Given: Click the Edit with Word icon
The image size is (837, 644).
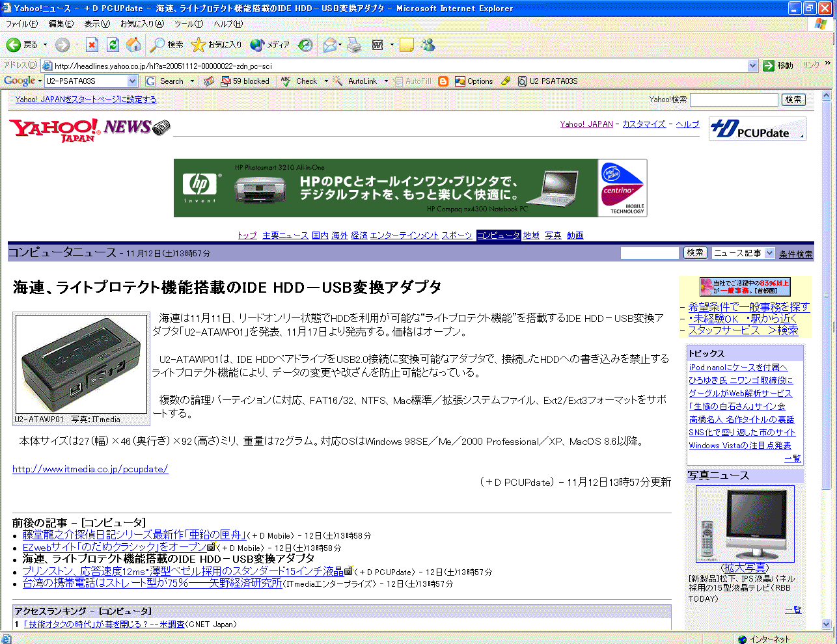Looking at the screenshot, I should (377, 45).
